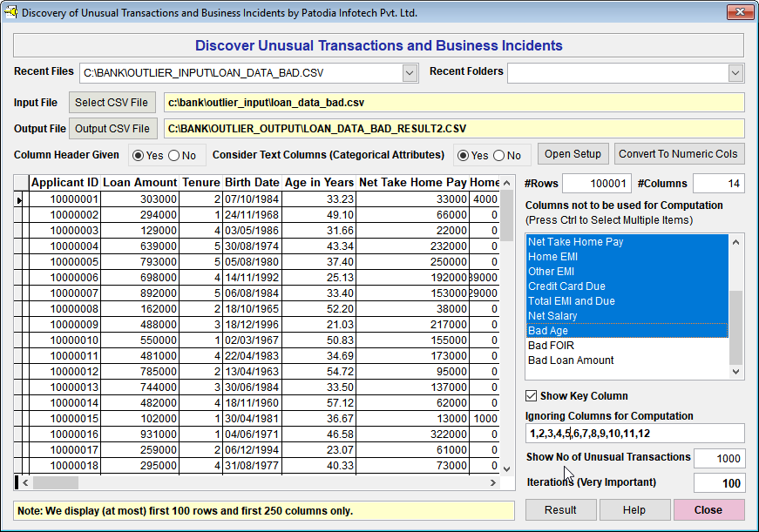Click the Convert To Numeric Cols button
The image size is (759, 532).
tap(679, 154)
